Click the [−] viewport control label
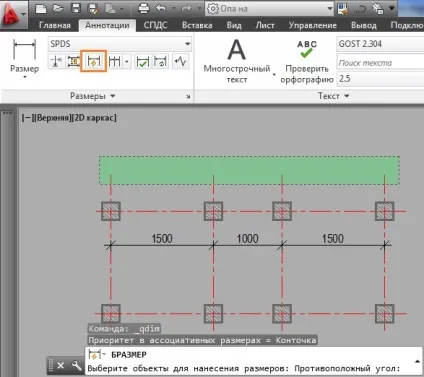The width and height of the screenshot is (424, 377). (28, 118)
